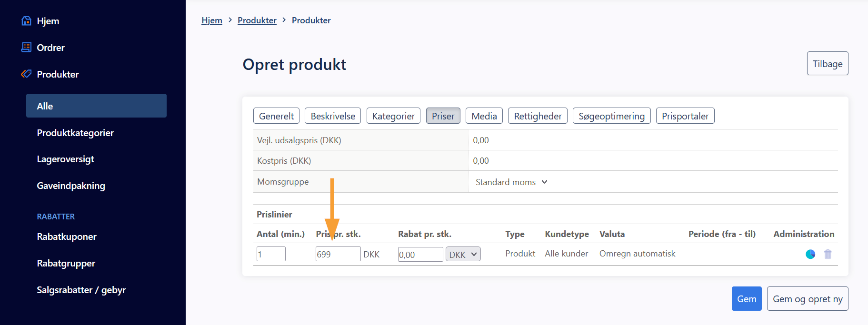
Task: Open Lageroversigt in sidebar
Action: click(65, 159)
